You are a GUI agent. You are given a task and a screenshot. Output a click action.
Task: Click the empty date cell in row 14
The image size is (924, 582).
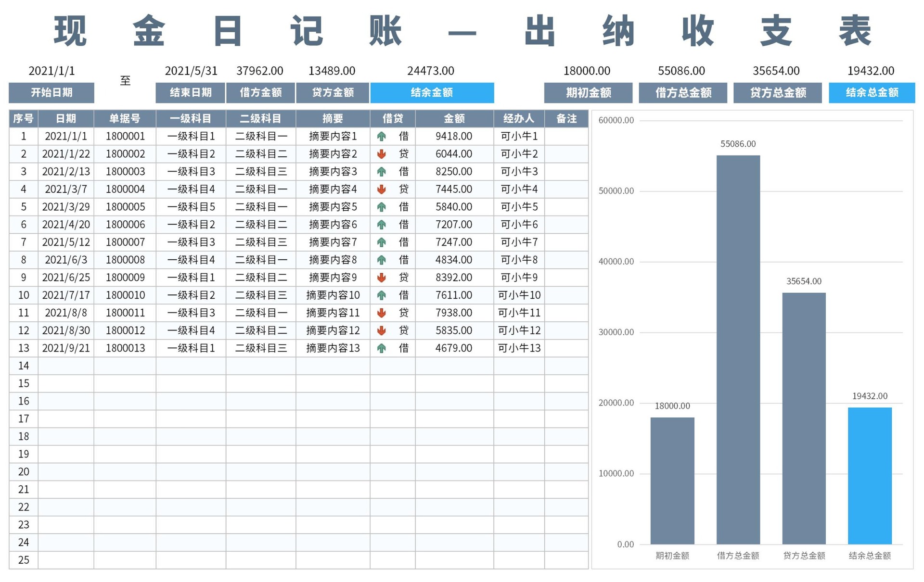tap(66, 366)
